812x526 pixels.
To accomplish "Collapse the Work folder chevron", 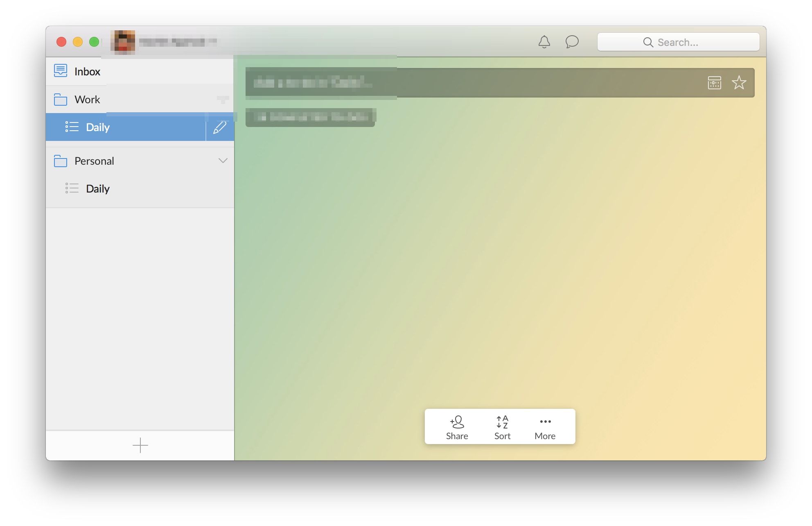I will [x=223, y=100].
